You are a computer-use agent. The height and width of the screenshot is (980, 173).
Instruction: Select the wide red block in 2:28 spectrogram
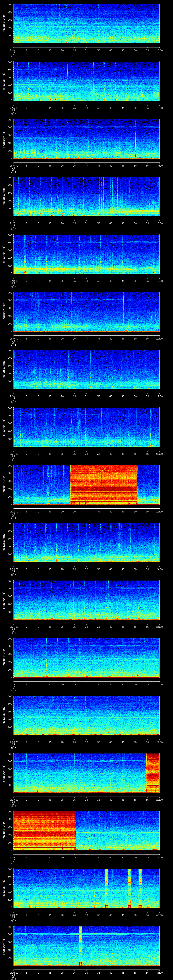coord(44,830)
